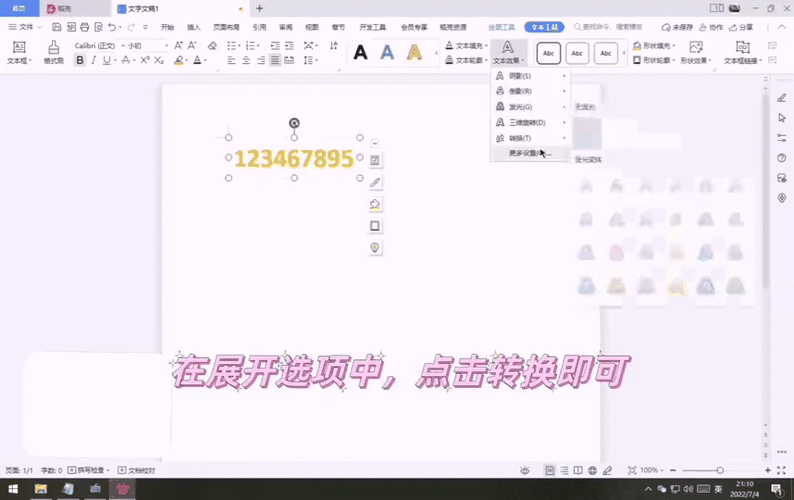
Task: Open the 文件 File menu
Action: coord(25,27)
